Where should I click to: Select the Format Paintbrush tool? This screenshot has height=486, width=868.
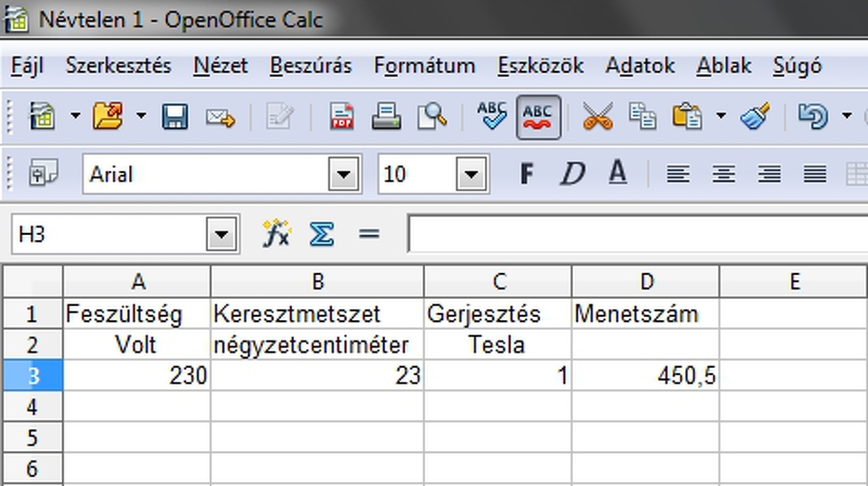[x=755, y=117]
